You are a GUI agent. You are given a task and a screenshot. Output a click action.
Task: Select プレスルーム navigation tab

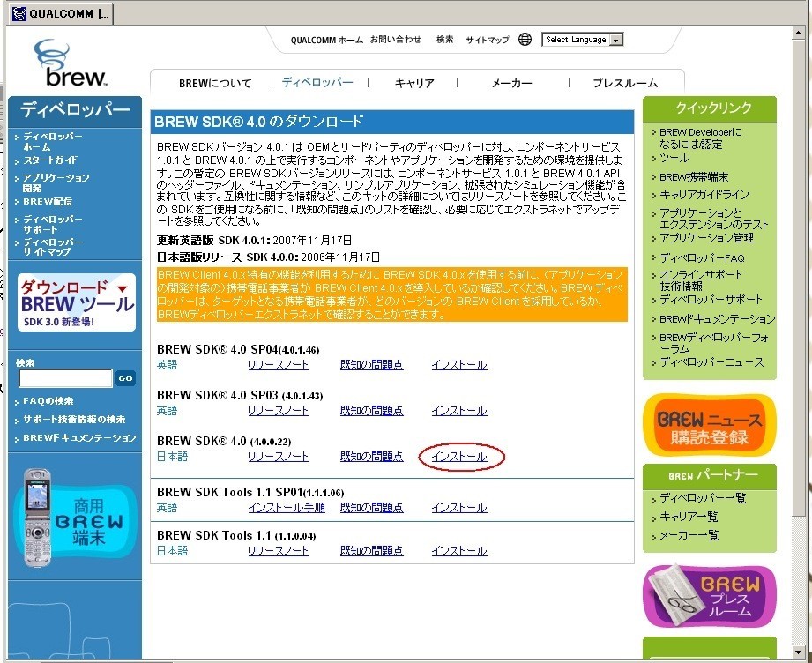[x=625, y=83]
